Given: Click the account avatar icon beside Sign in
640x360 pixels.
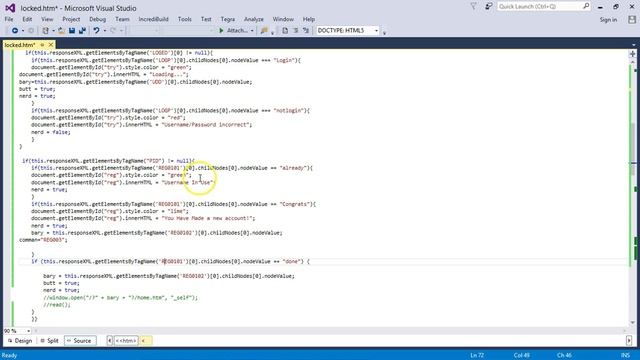Looking at the screenshot, I should 632,20.
